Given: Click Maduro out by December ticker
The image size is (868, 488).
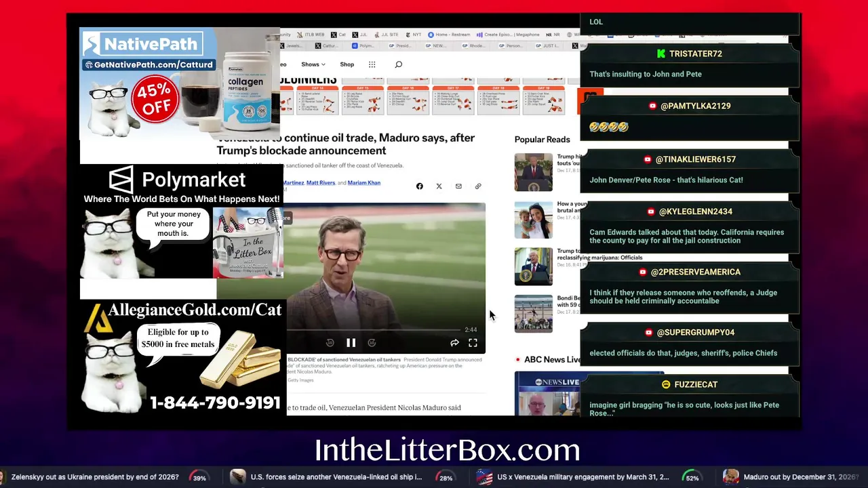Looking at the screenshot, I should point(793,477).
